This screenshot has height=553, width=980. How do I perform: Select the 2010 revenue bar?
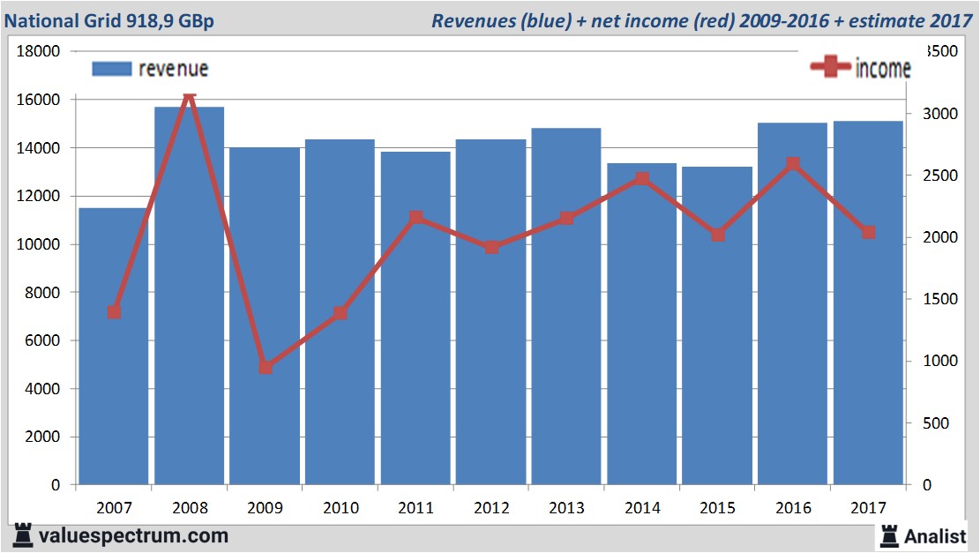coord(340,312)
